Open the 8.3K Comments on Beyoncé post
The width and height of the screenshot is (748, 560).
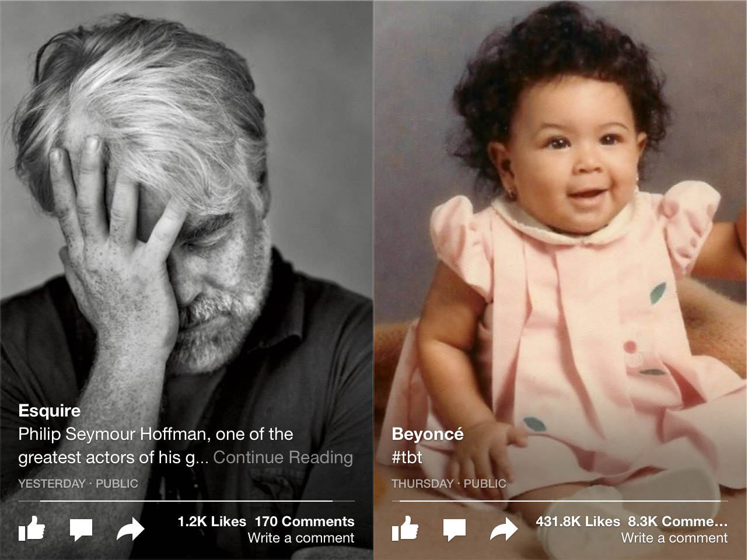678,521
